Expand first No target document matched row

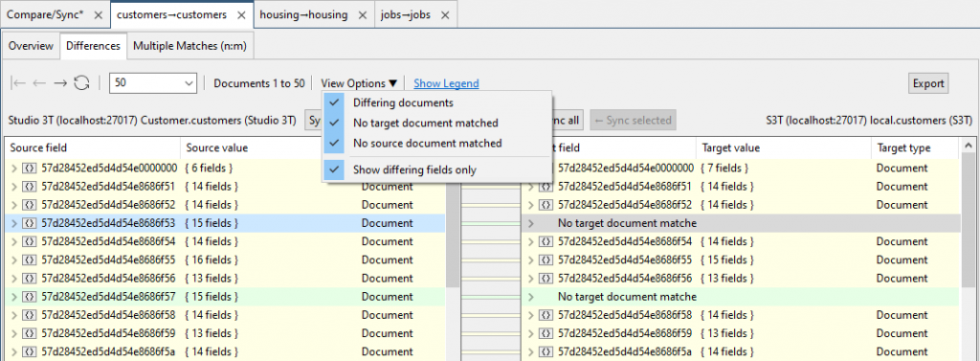531,223
